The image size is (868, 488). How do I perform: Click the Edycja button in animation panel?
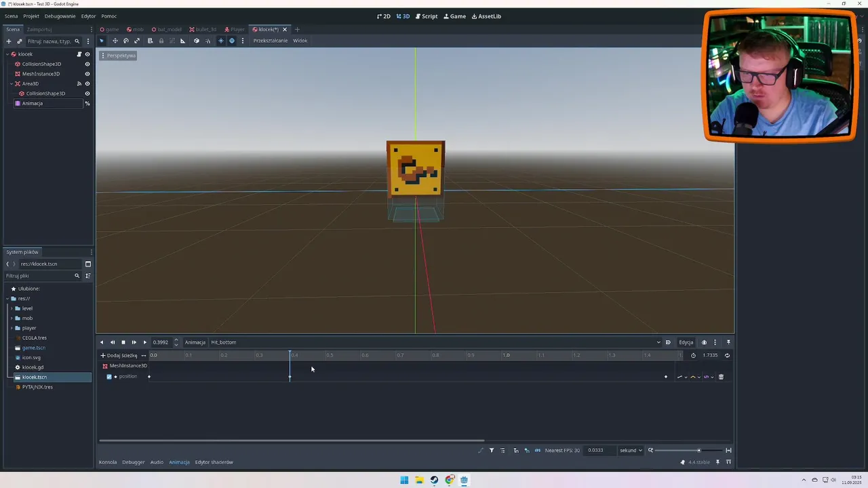[686, 342]
